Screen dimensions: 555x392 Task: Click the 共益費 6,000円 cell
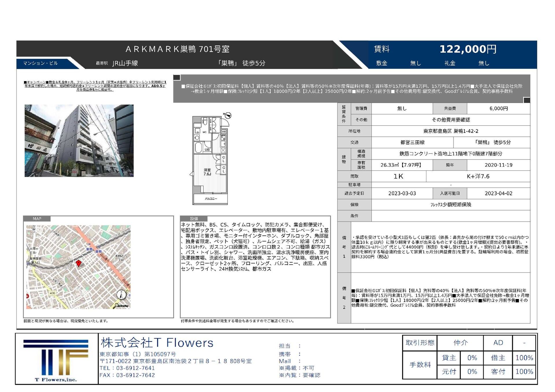pyautogui.click(x=498, y=108)
